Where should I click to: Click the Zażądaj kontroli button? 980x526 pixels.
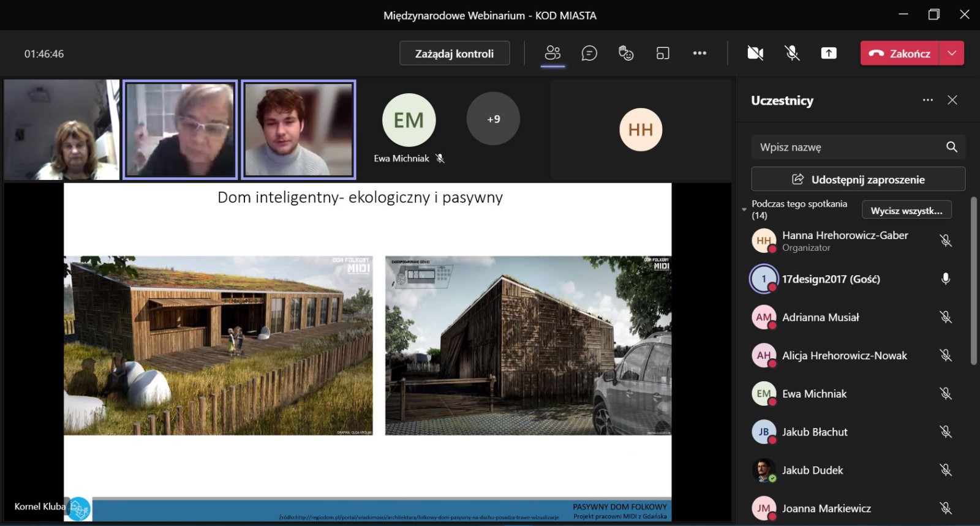tap(454, 53)
